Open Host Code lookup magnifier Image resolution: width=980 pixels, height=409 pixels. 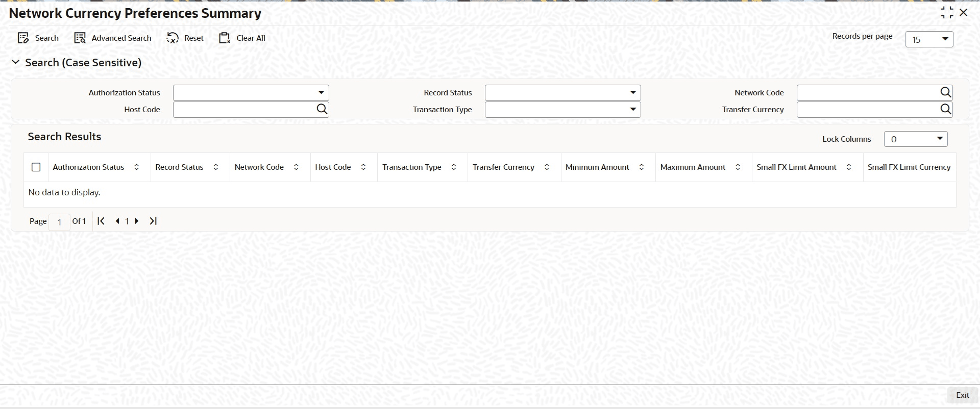pos(322,109)
